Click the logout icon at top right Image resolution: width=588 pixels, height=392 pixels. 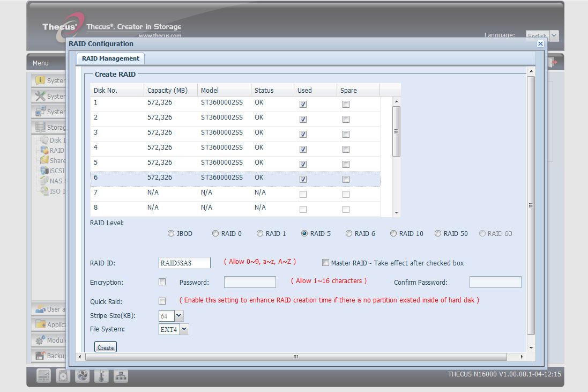coord(553,62)
